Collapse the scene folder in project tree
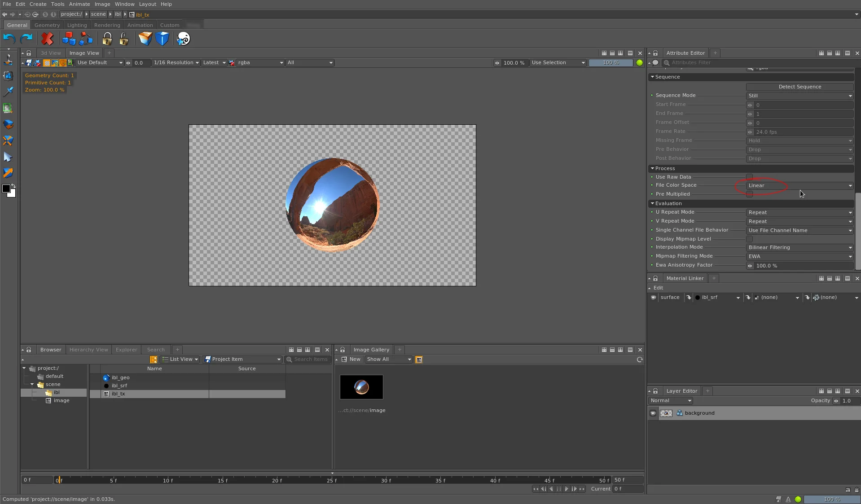This screenshot has width=861, height=504. [32, 385]
